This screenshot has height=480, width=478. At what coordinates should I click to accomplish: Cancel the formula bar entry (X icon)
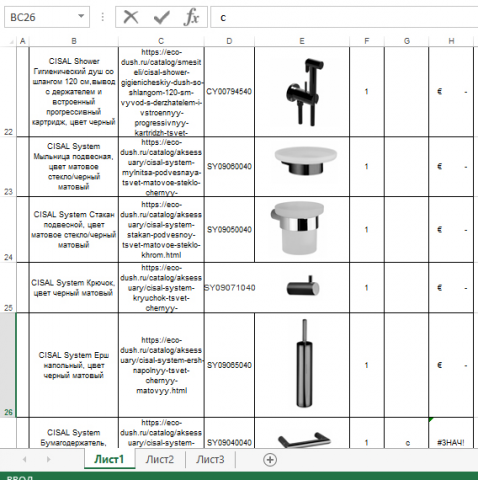pos(131,17)
